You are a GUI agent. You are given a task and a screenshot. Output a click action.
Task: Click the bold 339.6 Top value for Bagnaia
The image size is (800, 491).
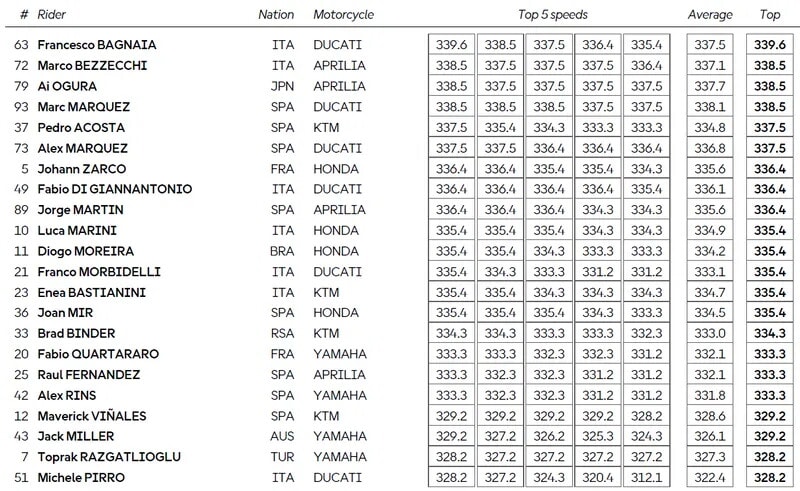click(771, 45)
